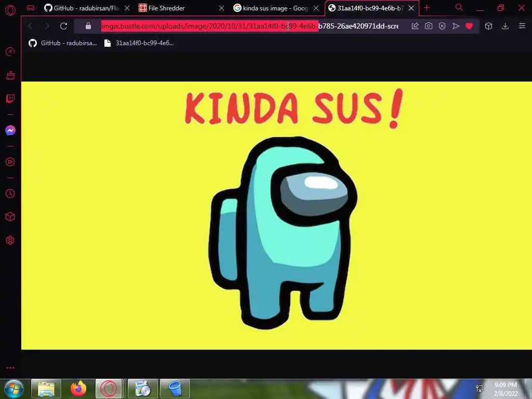Close the File Shredder tab
Screen dimensions: 532x399
point(221,8)
